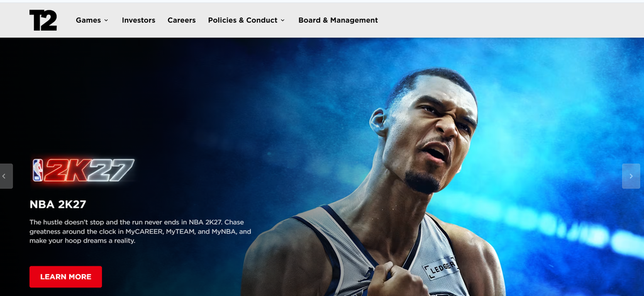Open the Careers page

pyautogui.click(x=182, y=20)
